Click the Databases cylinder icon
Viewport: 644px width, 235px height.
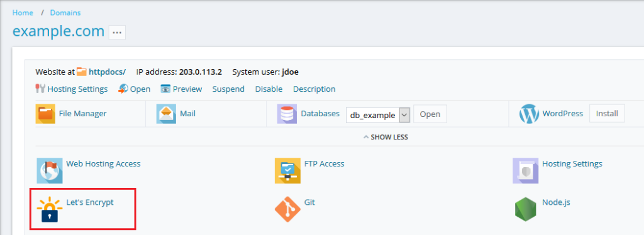pos(287,114)
